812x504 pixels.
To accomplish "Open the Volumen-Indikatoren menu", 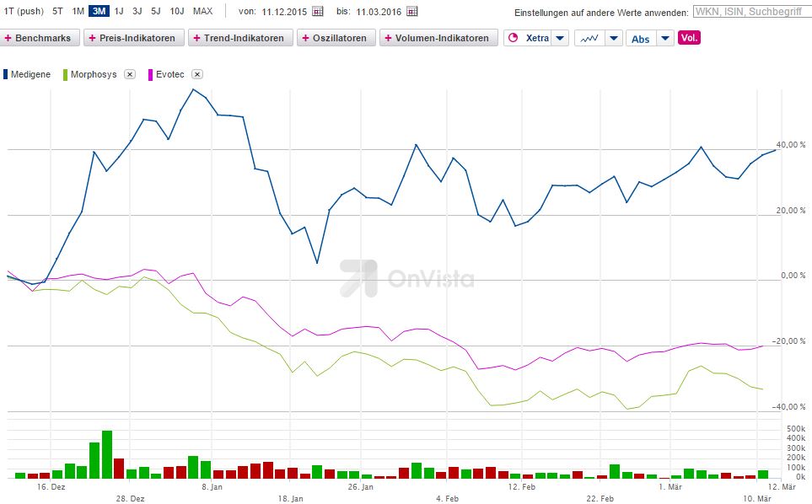I will pos(438,38).
